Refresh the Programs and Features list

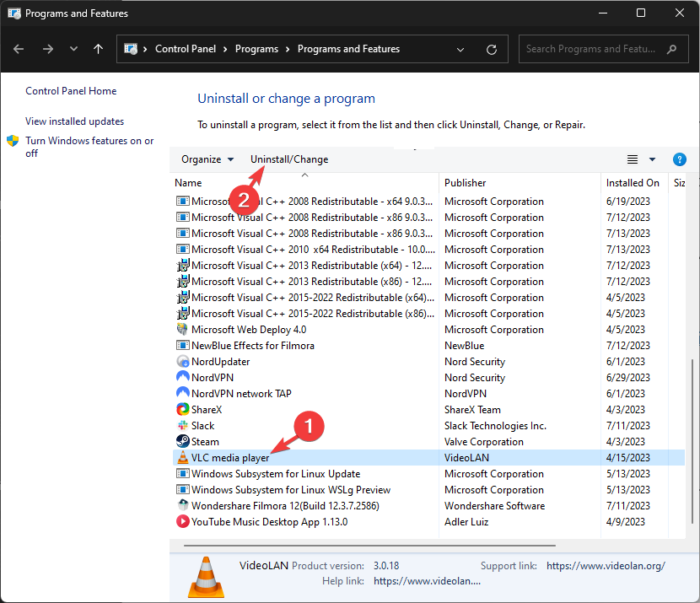[492, 50]
